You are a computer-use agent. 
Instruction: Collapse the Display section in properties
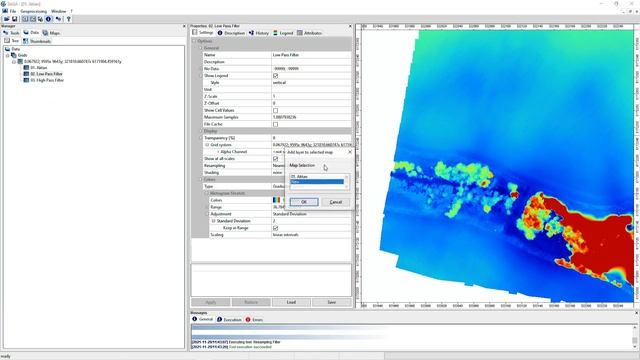pos(201,131)
